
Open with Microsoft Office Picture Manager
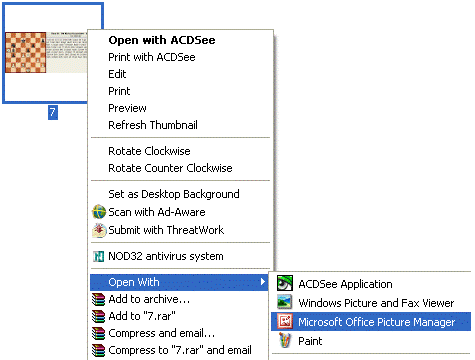371,322
